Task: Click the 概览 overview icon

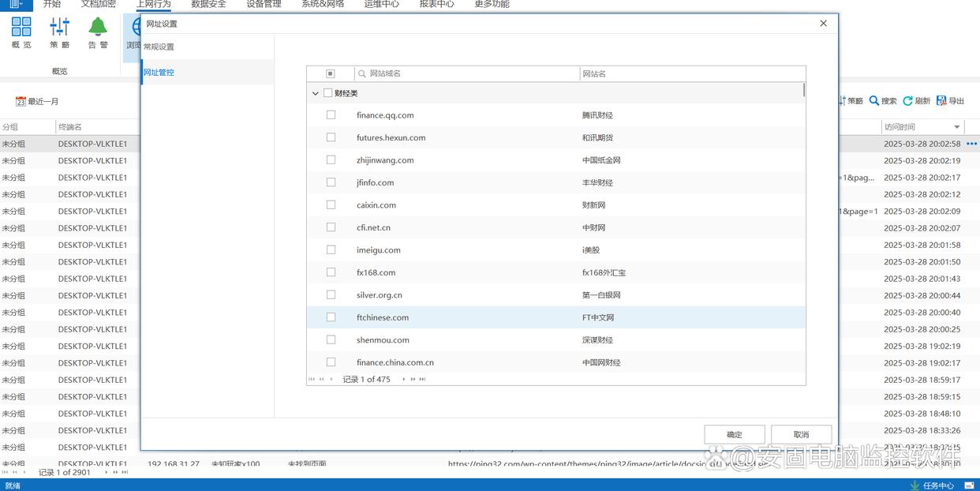Action: (21, 28)
